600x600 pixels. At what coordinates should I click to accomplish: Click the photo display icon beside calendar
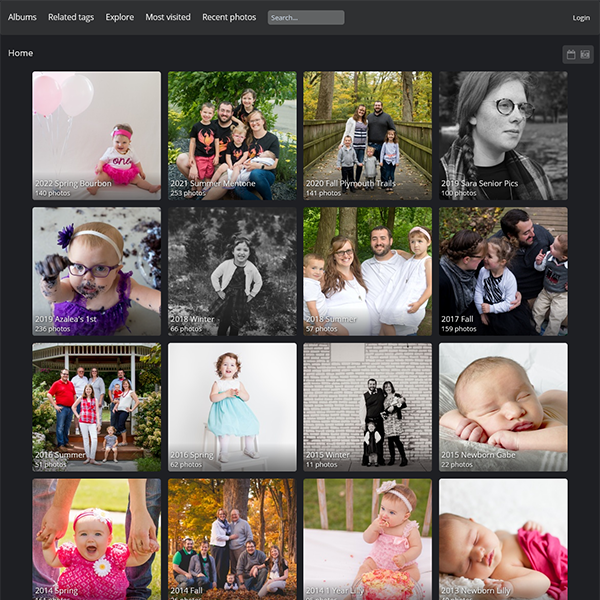pyautogui.click(x=585, y=54)
